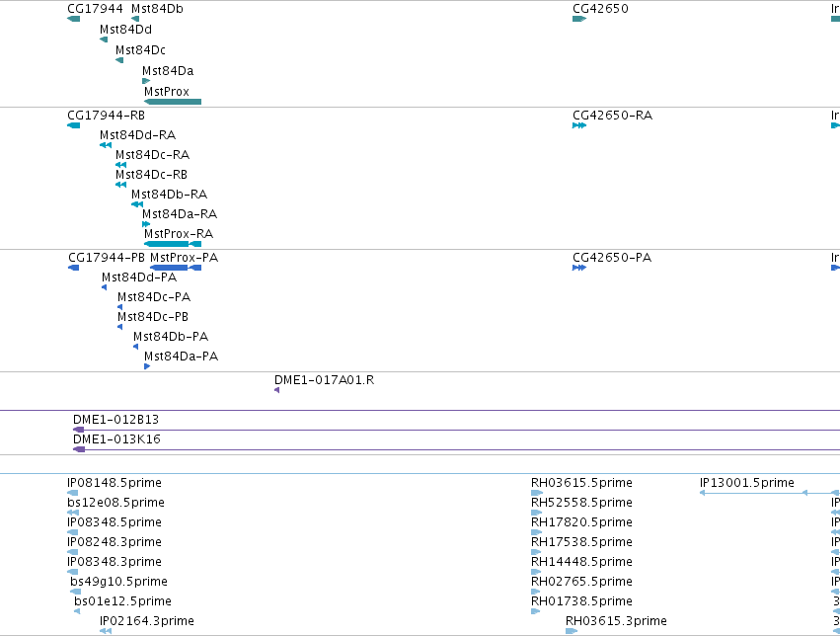Viewport: 840px width, 636px height.
Task: Click the RH17820.5prime EST label
Action: click(x=581, y=522)
